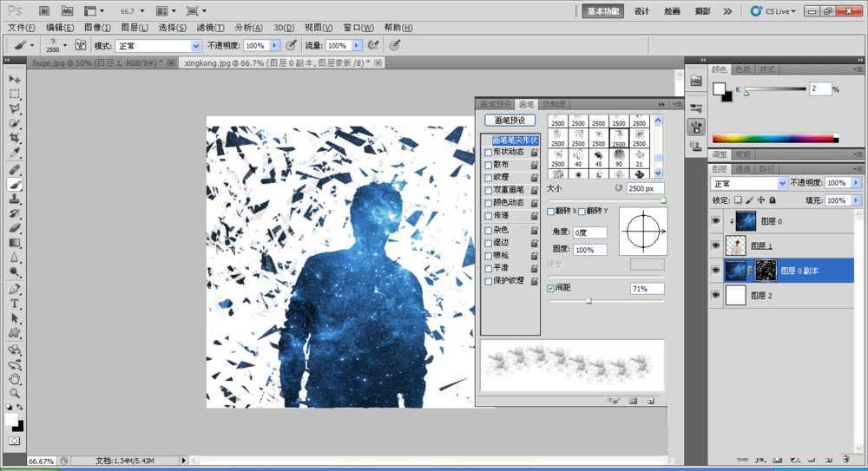The width and height of the screenshot is (868, 471).
Task: Enable the 形状动态 checkbox
Action: click(489, 153)
